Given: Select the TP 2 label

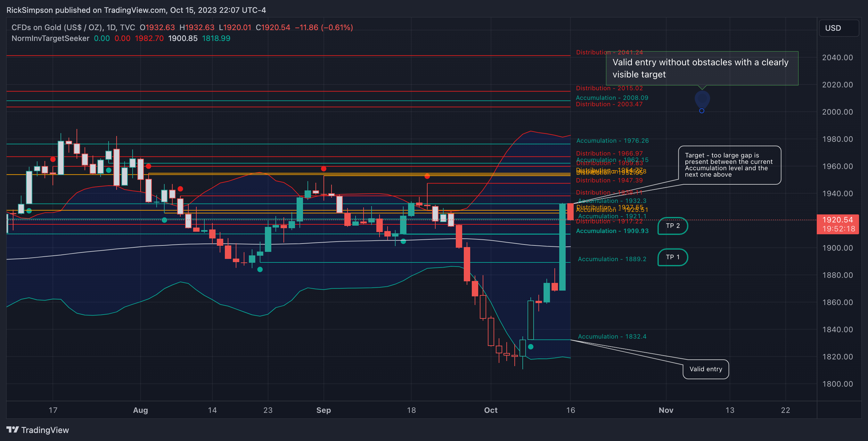Looking at the screenshot, I should click(x=673, y=226).
